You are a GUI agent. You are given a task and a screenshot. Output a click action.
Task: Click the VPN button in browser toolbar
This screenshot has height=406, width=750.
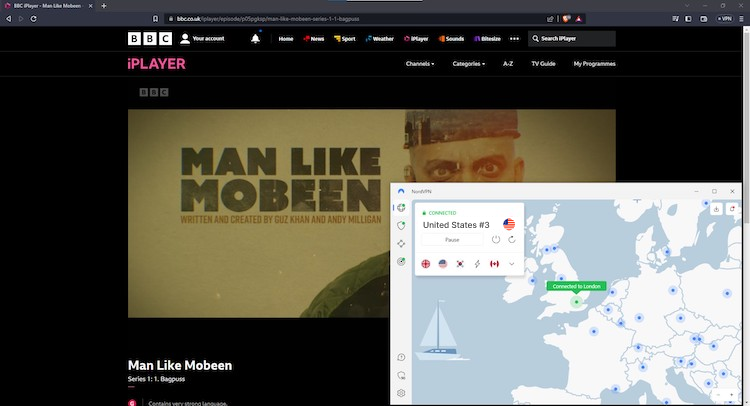click(724, 19)
